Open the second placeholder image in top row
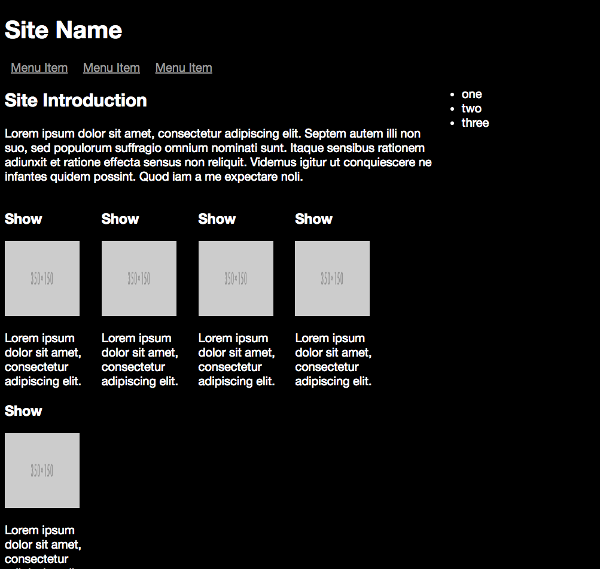This screenshot has height=569, width=600. pos(139,278)
